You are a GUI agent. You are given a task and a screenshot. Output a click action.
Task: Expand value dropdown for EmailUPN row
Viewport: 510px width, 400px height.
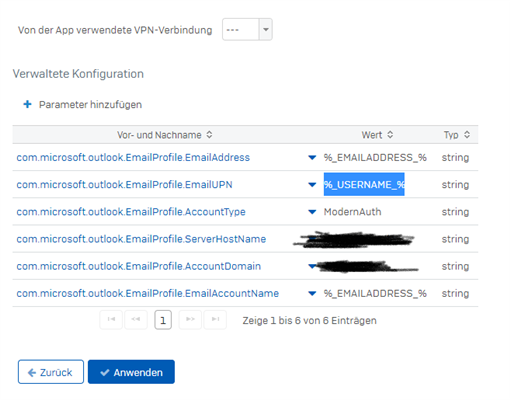(312, 185)
